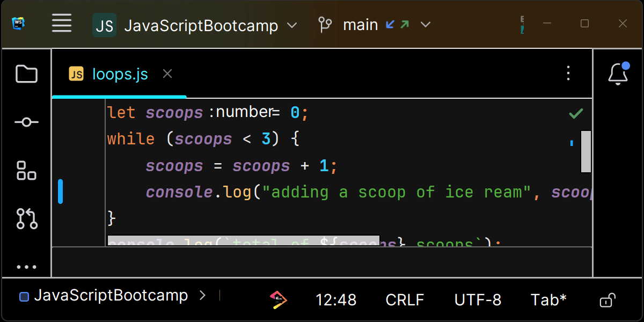Click the 'while' keyword in code
The height and width of the screenshot is (322, 644).
coord(131,139)
